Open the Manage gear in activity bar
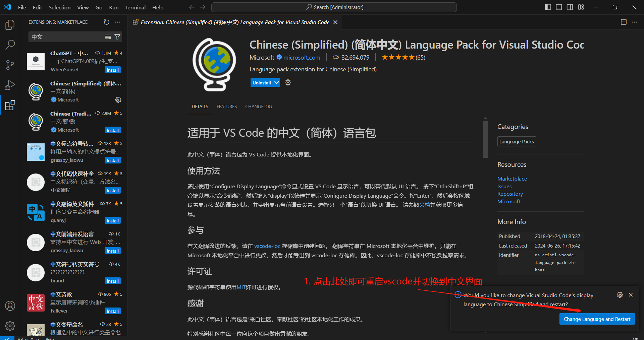Screen dimensions: 644x340 [x=10, y=326]
